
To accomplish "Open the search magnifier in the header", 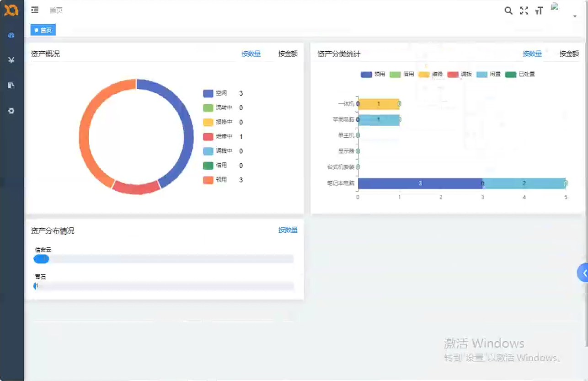I will 508,11.
